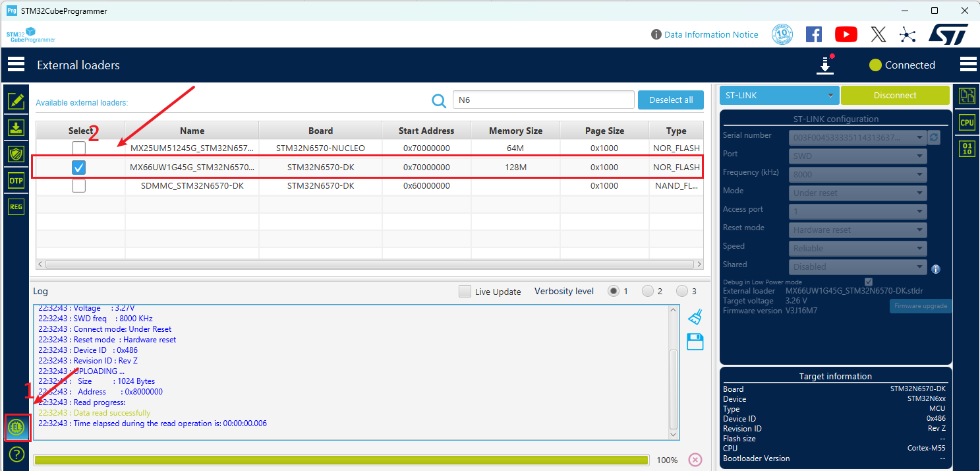Check the MX25UM51245G loader checkbox

point(78,148)
